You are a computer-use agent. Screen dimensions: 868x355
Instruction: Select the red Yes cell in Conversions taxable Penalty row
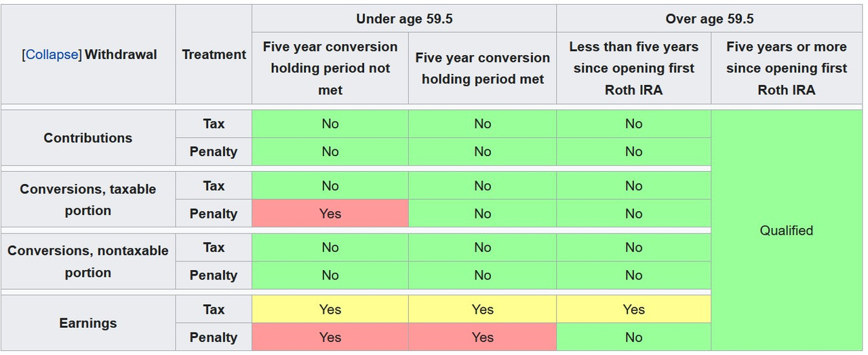pos(330,213)
